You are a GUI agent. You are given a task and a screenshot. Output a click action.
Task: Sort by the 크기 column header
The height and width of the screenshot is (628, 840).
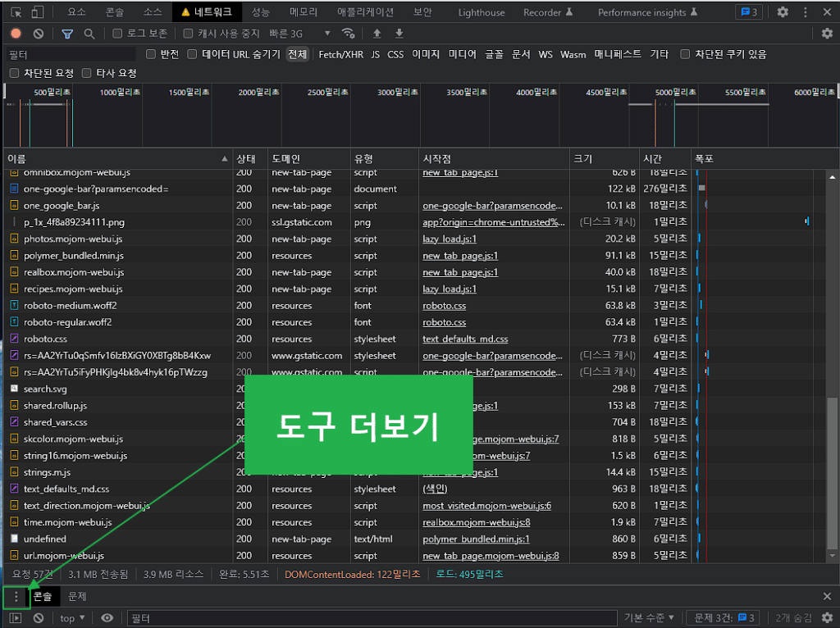click(605, 159)
